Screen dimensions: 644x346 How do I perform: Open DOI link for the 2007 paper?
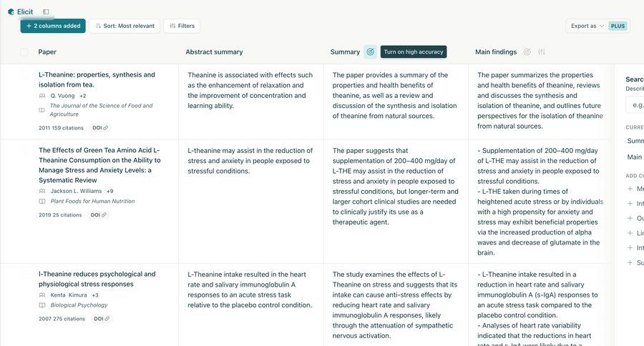coord(102,319)
